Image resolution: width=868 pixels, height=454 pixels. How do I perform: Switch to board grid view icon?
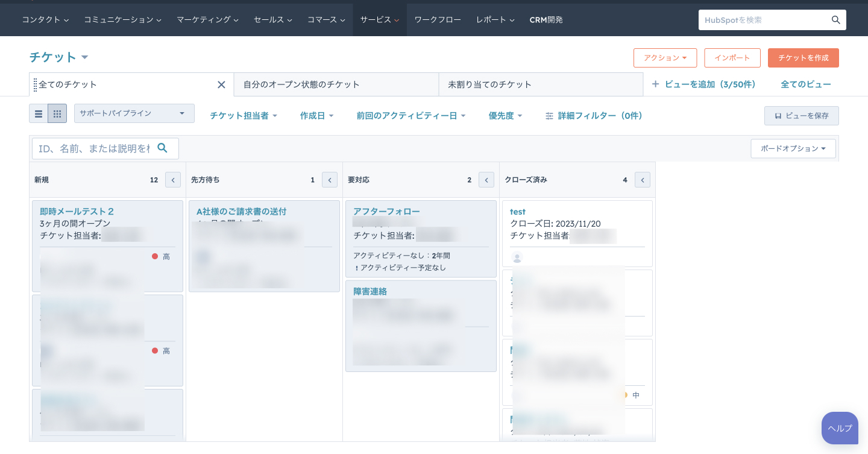coord(57,113)
